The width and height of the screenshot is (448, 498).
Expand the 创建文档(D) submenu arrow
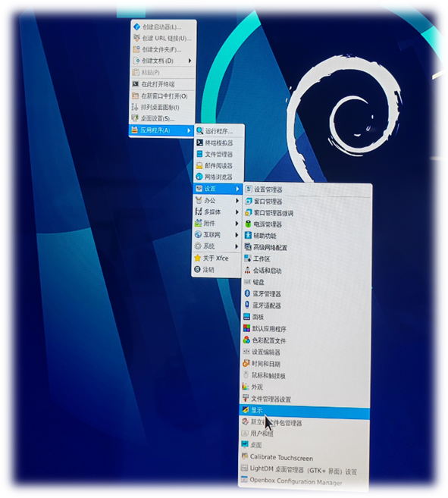[x=190, y=61]
